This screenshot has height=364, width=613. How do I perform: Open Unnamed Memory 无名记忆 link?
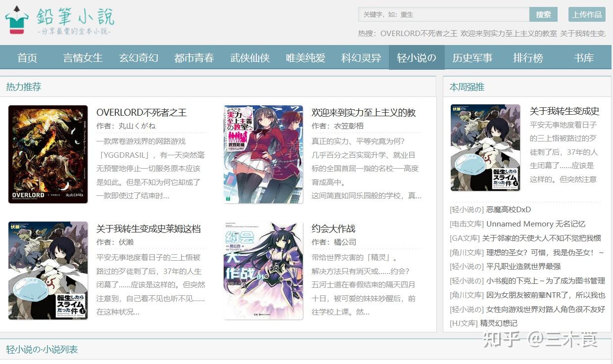tap(536, 224)
